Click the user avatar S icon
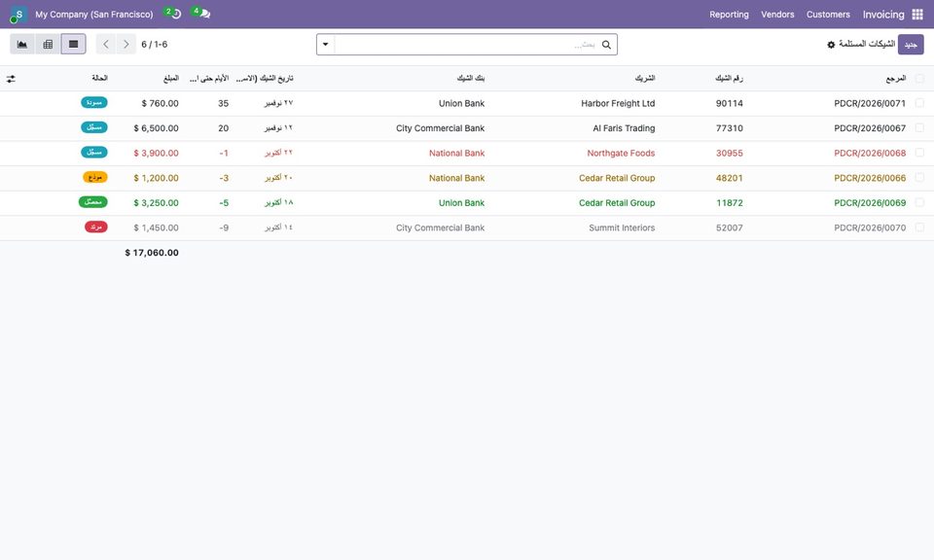Image resolution: width=934 pixels, height=560 pixels. tap(18, 15)
